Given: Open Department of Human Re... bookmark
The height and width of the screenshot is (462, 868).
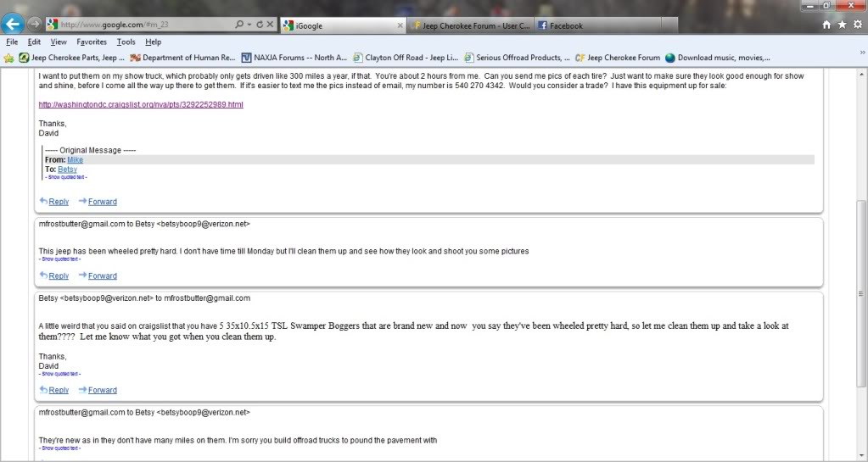Looking at the screenshot, I should coord(182,58).
